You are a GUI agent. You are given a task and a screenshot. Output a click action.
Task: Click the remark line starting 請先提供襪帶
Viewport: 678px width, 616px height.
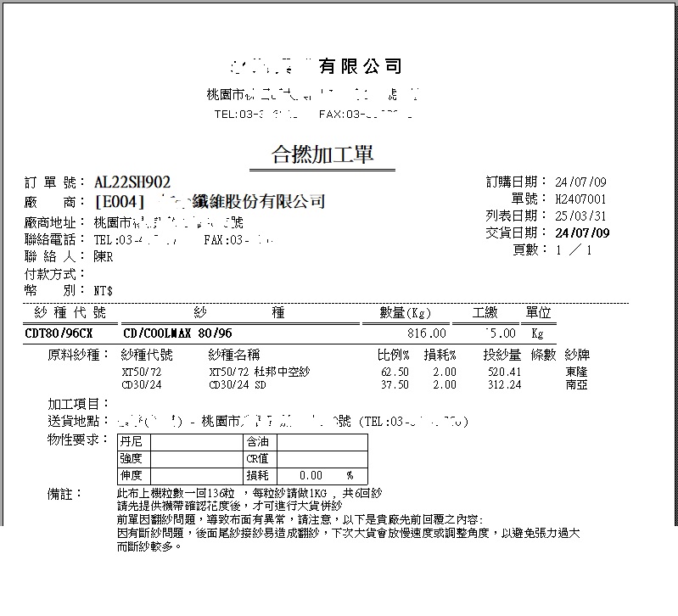pos(230,506)
